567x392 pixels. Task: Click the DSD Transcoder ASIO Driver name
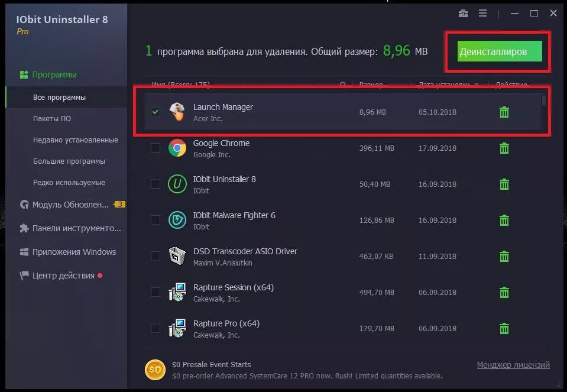click(x=245, y=251)
